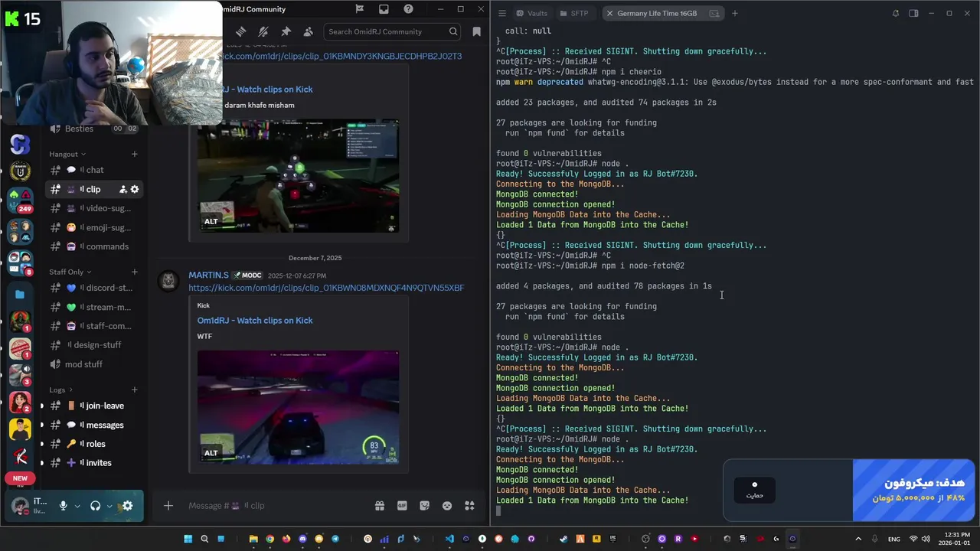Open edit channel gear on clip channel
This screenshot has height=551, width=980.
click(135, 189)
